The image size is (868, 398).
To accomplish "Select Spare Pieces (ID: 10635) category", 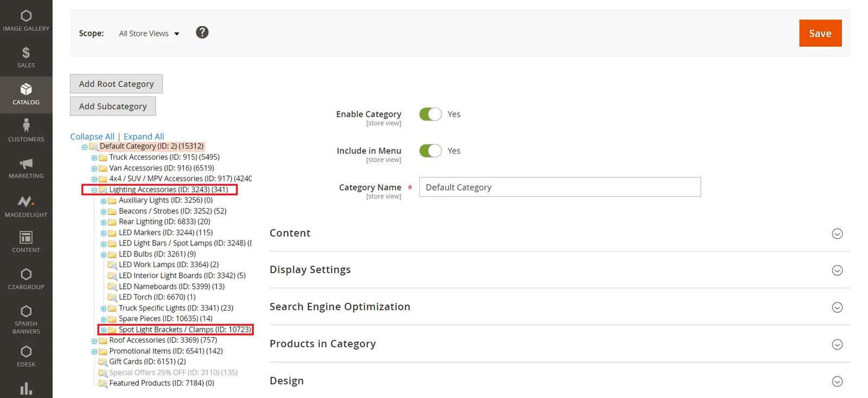I will (165, 319).
